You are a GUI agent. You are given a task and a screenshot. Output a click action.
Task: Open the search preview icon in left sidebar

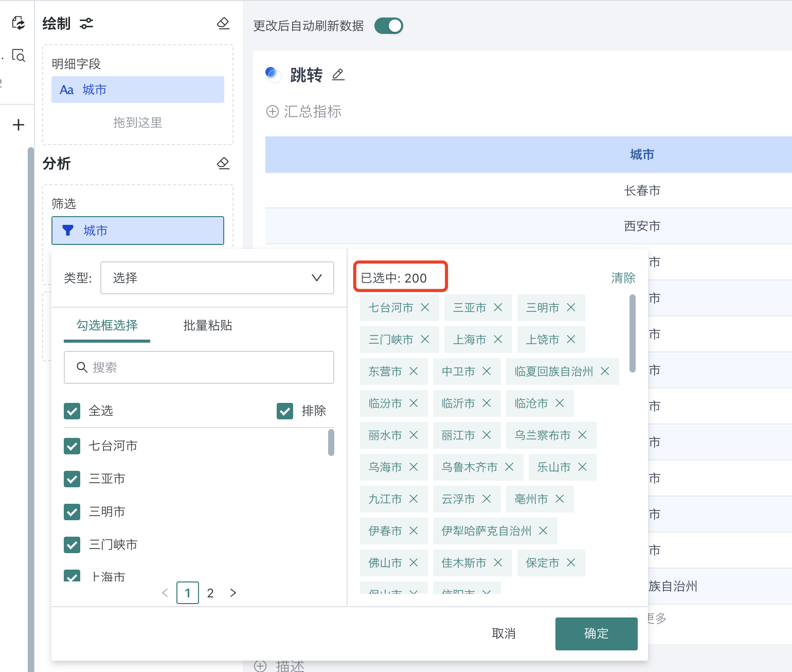[x=18, y=57]
